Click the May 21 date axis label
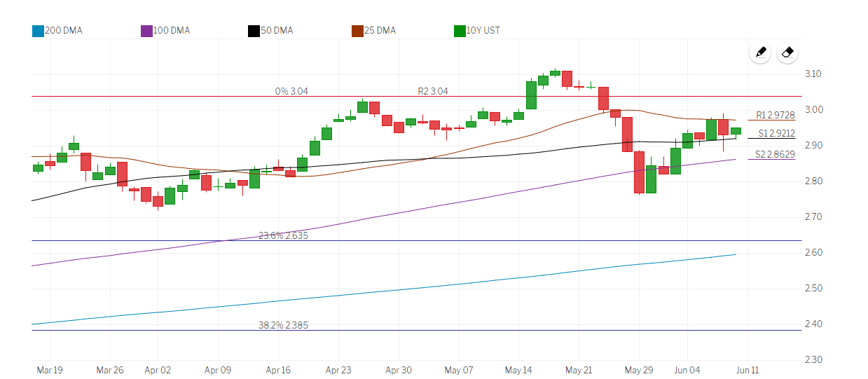This screenshot has width=868, height=379. (579, 369)
